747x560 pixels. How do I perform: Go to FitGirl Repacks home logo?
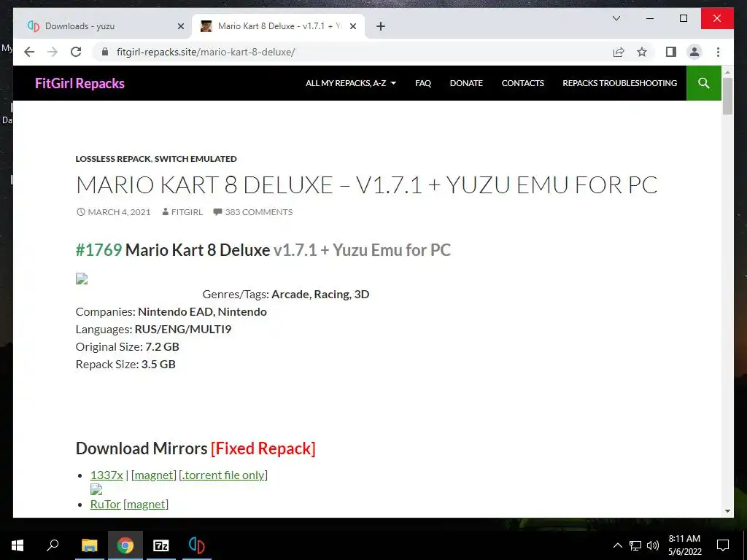(x=80, y=83)
